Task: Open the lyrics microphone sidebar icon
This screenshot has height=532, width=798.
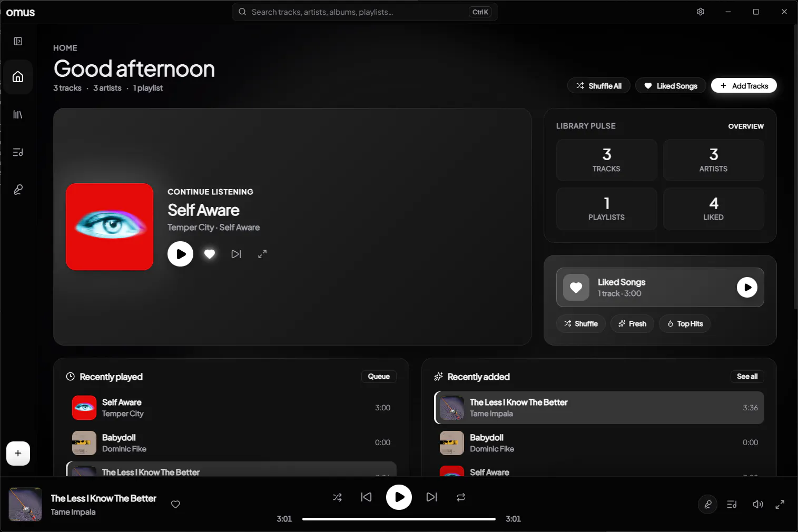Action: 18,190
